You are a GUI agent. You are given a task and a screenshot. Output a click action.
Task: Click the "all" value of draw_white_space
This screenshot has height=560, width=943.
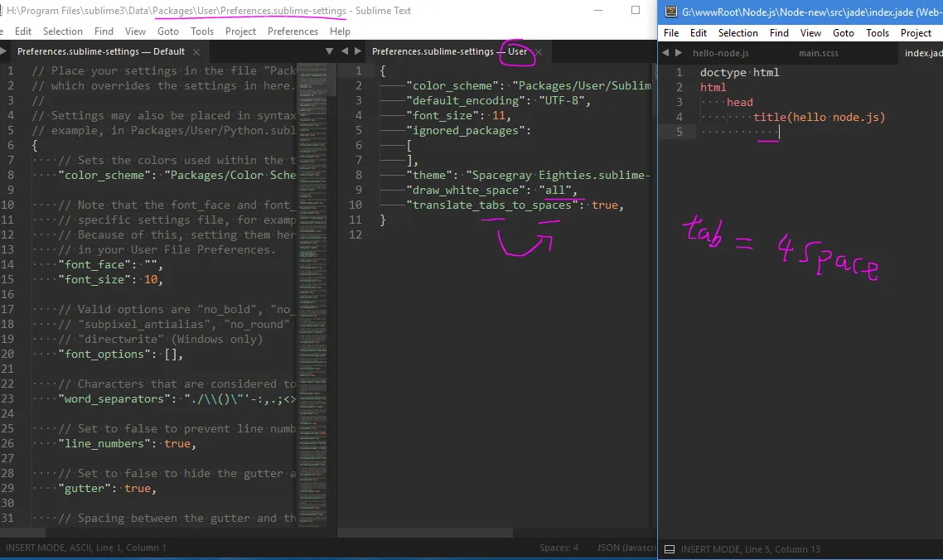tap(555, 190)
